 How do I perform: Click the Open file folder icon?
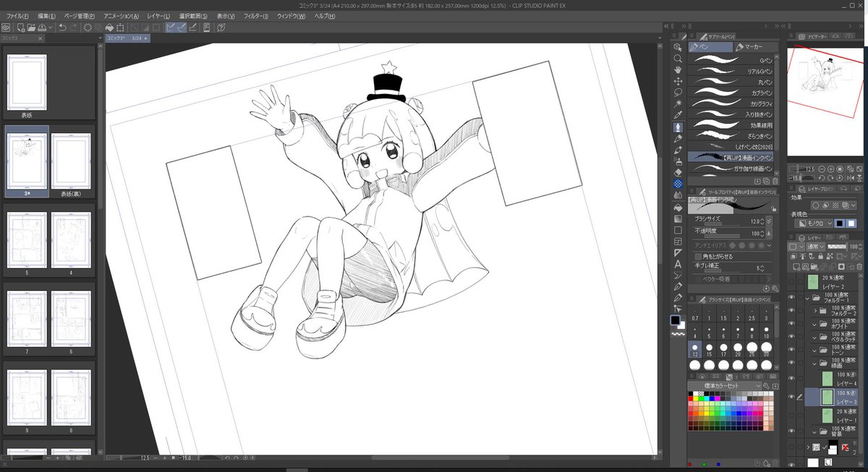[x=33, y=28]
